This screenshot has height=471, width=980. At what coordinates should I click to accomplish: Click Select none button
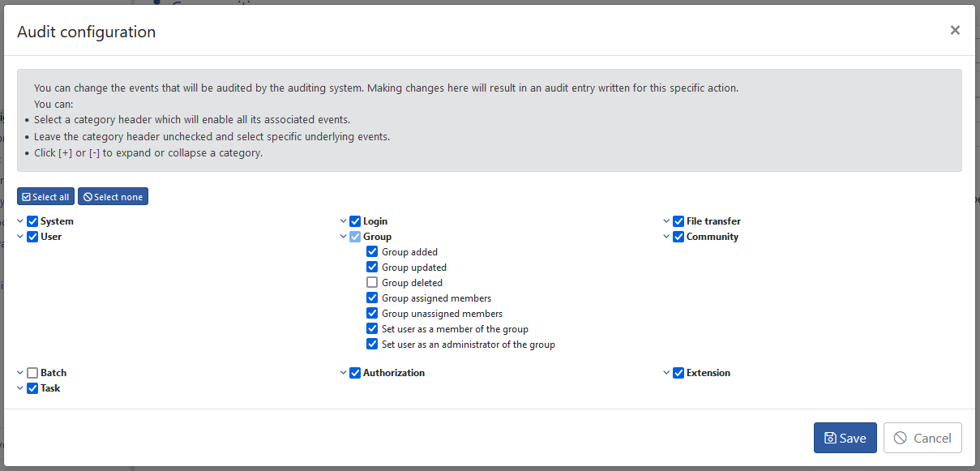(113, 197)
